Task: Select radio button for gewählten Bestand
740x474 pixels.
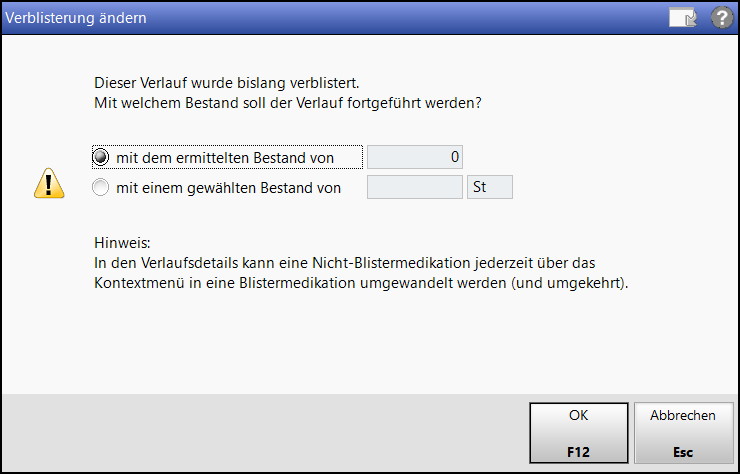Action: coord(101,187)
